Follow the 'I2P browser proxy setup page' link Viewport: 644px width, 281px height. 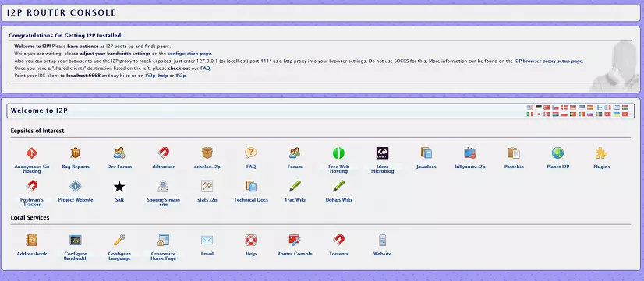coord(548,61)
